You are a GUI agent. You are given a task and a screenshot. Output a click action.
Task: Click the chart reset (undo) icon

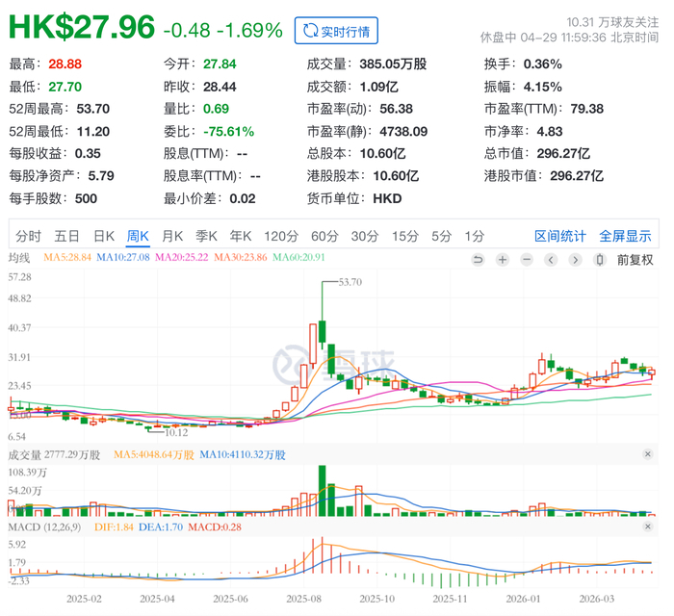pos(478,260)
